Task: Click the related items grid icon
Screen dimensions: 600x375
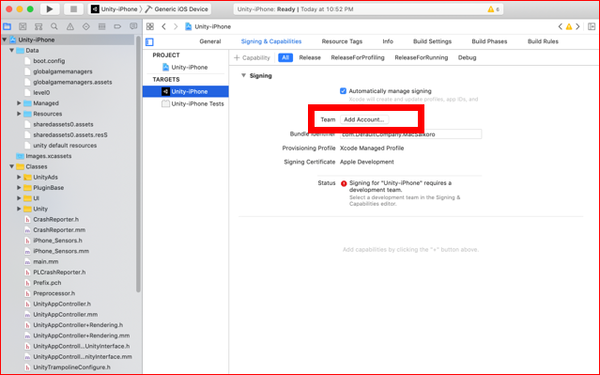Action: click(150, 26)
